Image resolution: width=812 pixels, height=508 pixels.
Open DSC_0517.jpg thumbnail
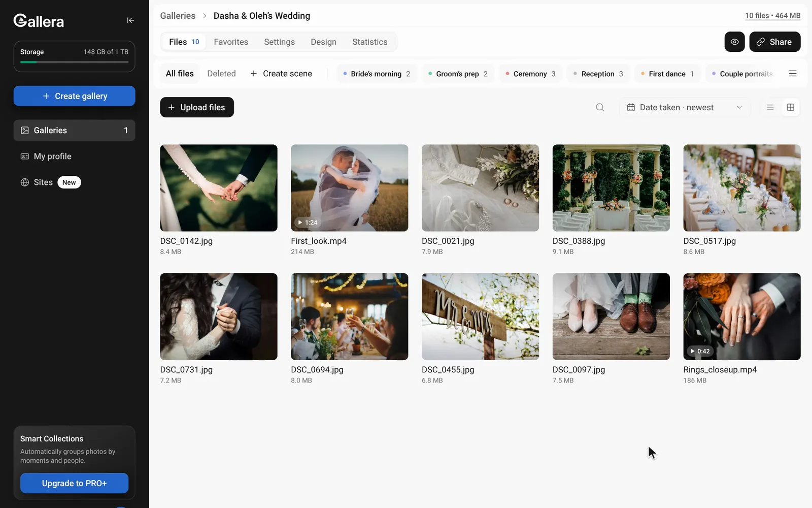(x=742, y=188)
